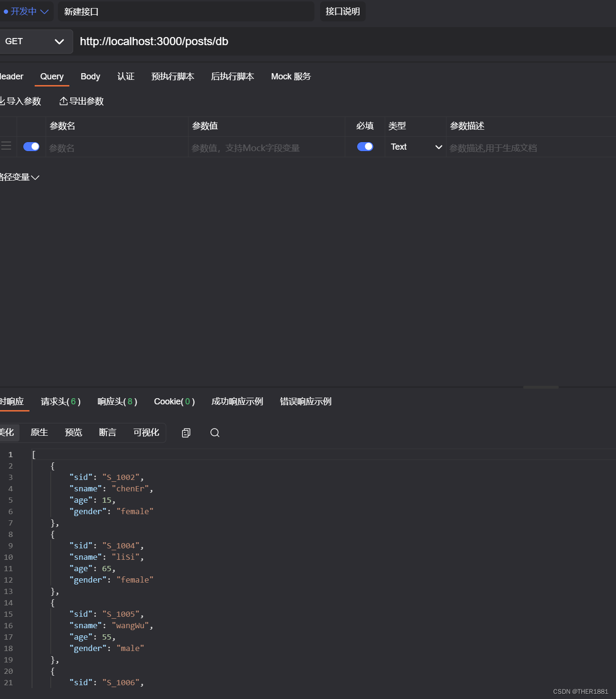Open search in response panel
This screenshot has width=616, height=699.
click(215, 432)
